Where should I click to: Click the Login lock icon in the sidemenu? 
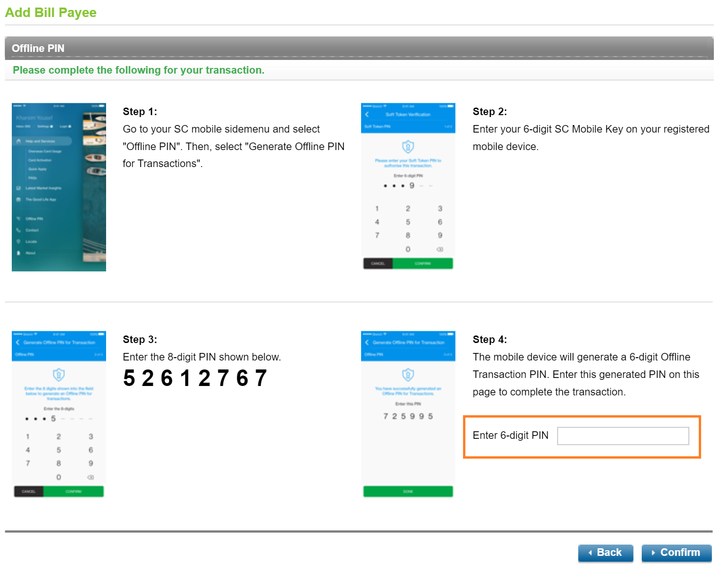[69, 126]
